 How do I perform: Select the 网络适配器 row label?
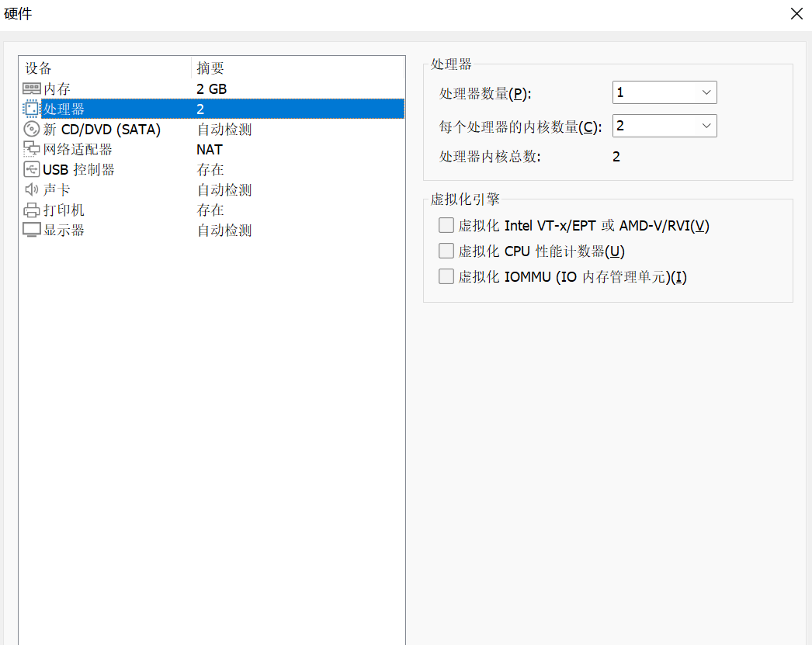[x=78, y=150]
